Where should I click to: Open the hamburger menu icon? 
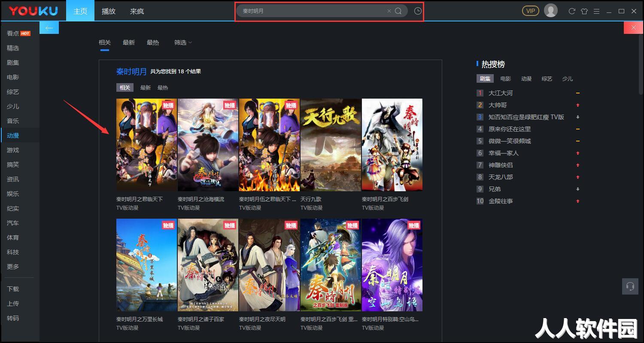coord(596,11)
